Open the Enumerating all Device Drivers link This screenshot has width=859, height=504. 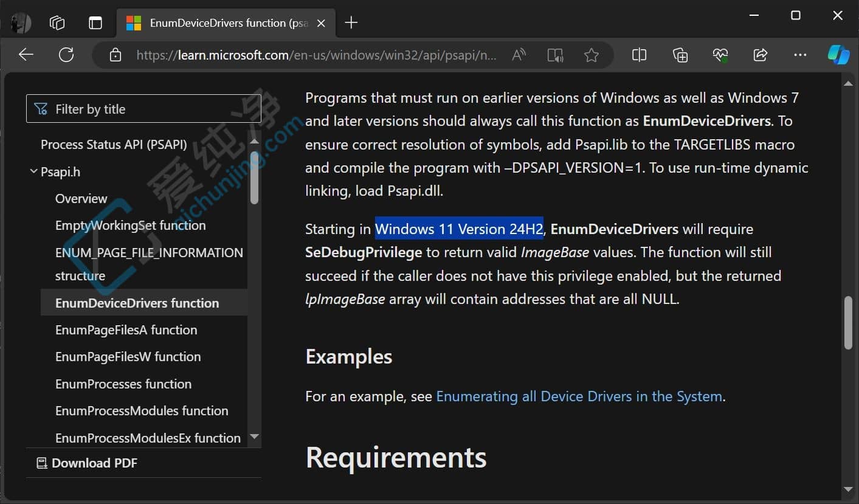coord(577,396)
